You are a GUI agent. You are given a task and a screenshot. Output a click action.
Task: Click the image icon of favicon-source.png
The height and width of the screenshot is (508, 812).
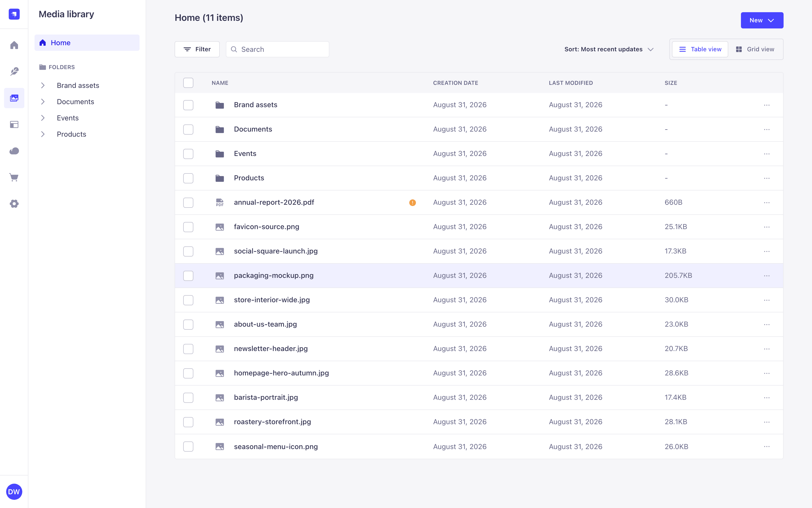220,227
